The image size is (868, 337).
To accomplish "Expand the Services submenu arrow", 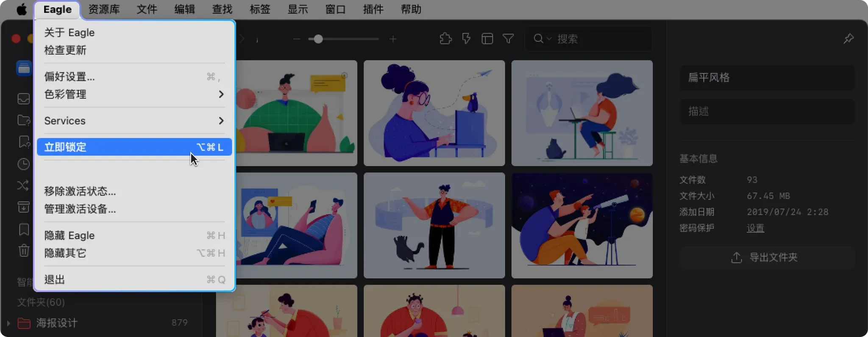I will pyautogui.click(x=221, y=121).
